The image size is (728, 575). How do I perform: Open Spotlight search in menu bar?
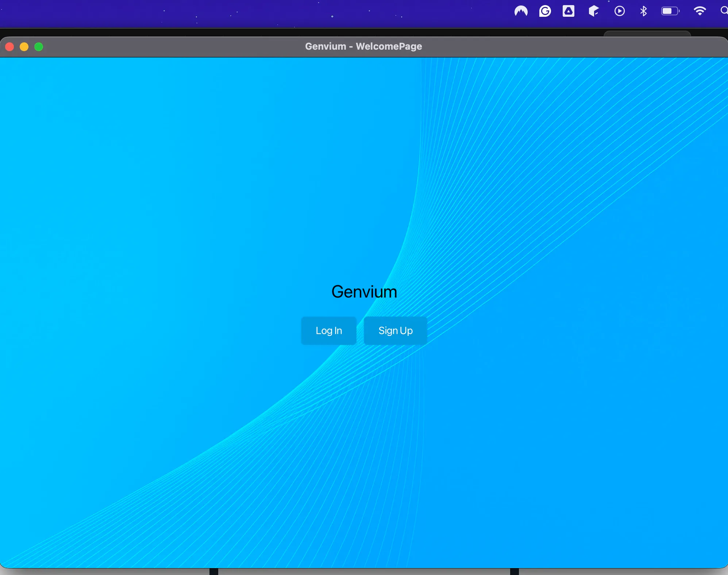724,11
